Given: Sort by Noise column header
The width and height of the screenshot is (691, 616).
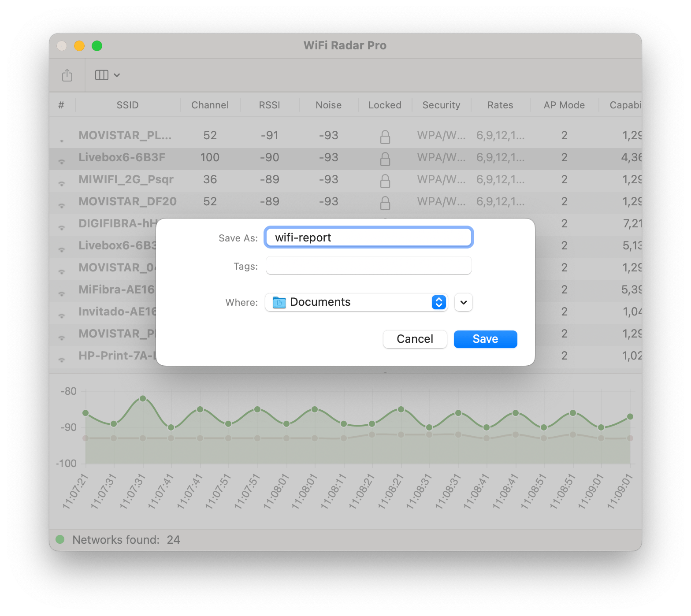Looking at the screenshot, I should click(328, 105).
